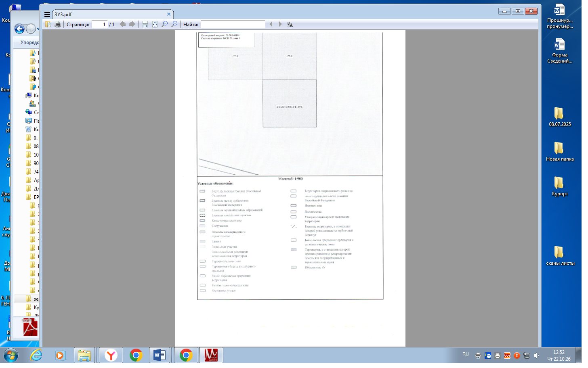Screen dimensions: 588x368
Task: Focus the Страница page number field
Action: [x=100, y=25]
